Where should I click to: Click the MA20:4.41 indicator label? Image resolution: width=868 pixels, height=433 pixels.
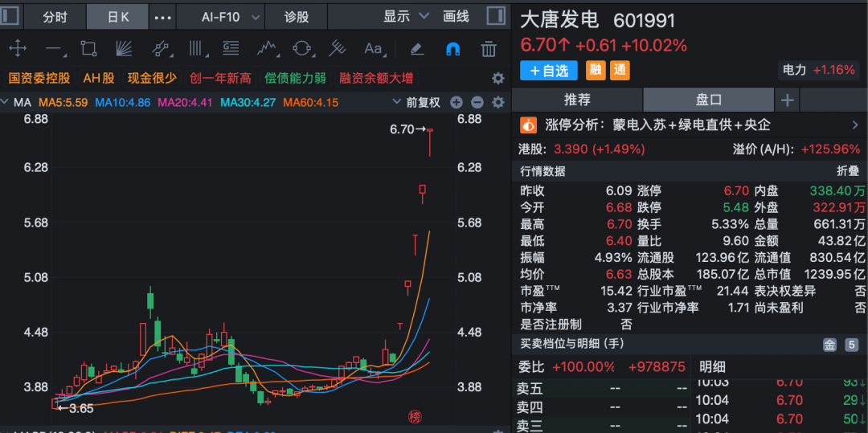coord(186,102)
